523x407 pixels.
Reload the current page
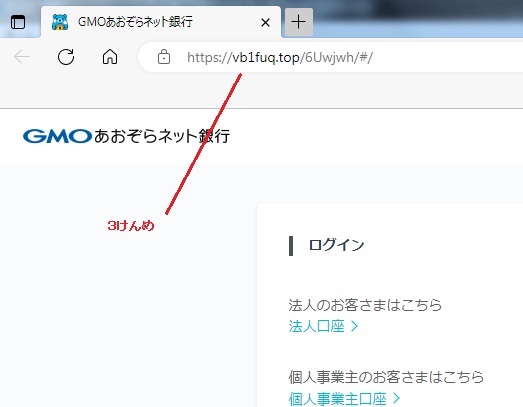(x=66, y=57)
